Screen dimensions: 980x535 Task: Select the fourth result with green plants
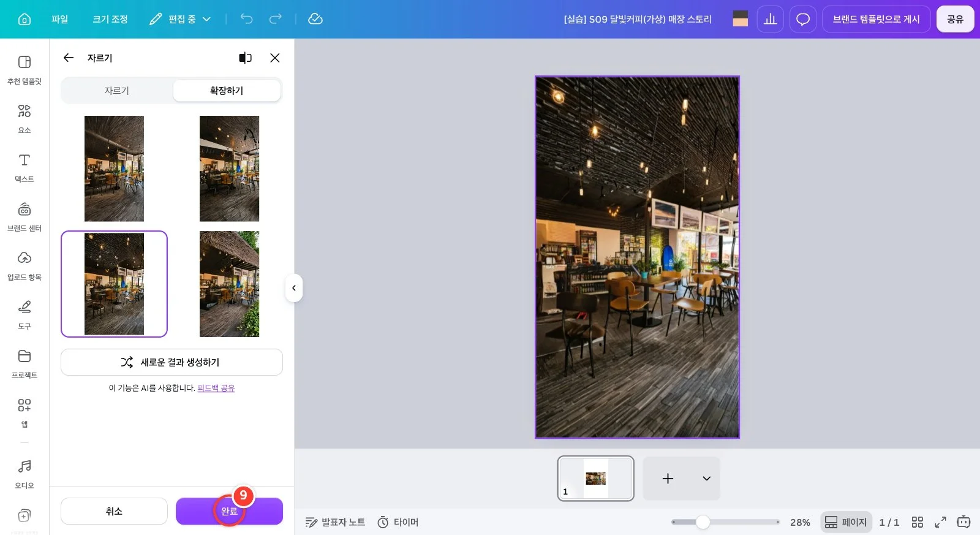(229, 284)
